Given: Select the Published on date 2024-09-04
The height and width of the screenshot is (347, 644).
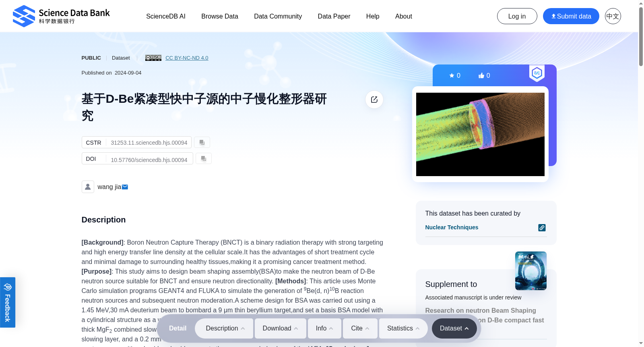Looking at the screenshot, I should coord(128,73).
